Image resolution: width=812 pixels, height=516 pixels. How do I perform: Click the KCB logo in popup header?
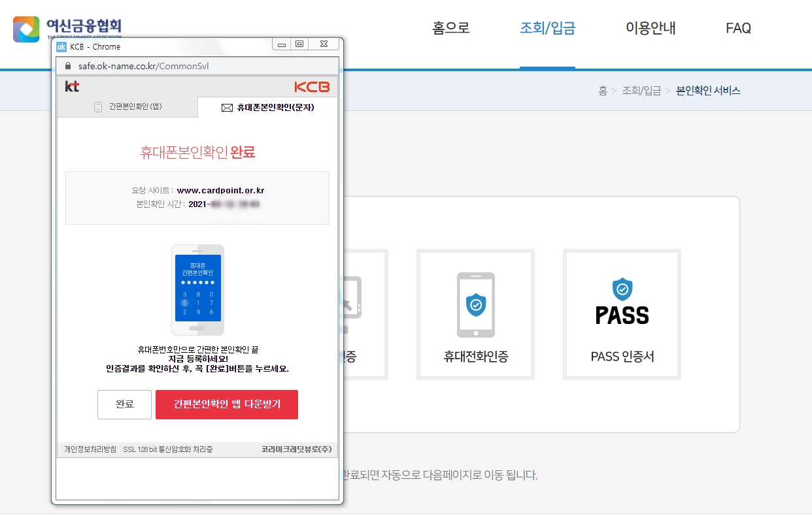pos(312,87)
